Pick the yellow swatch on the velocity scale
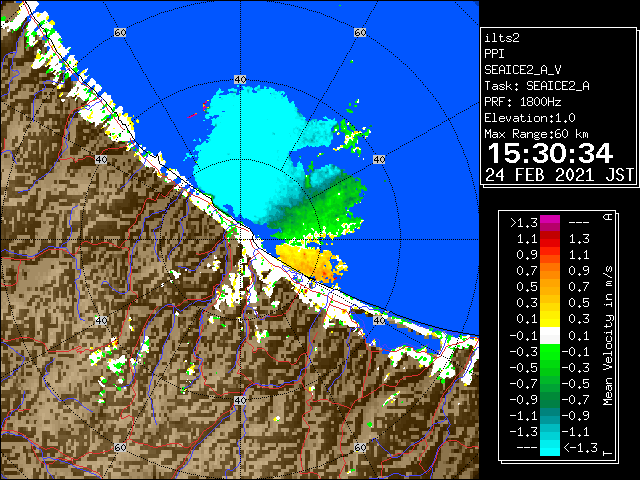 549,318
